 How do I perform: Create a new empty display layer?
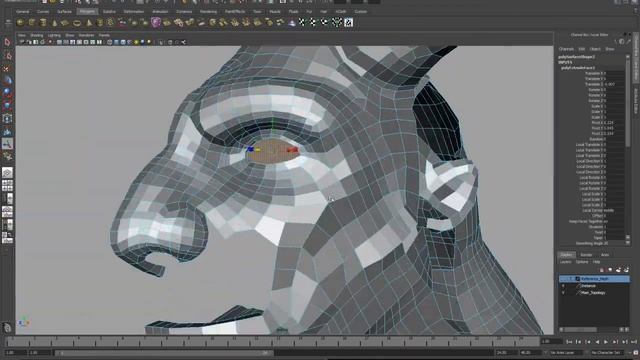tap(618, 270)
